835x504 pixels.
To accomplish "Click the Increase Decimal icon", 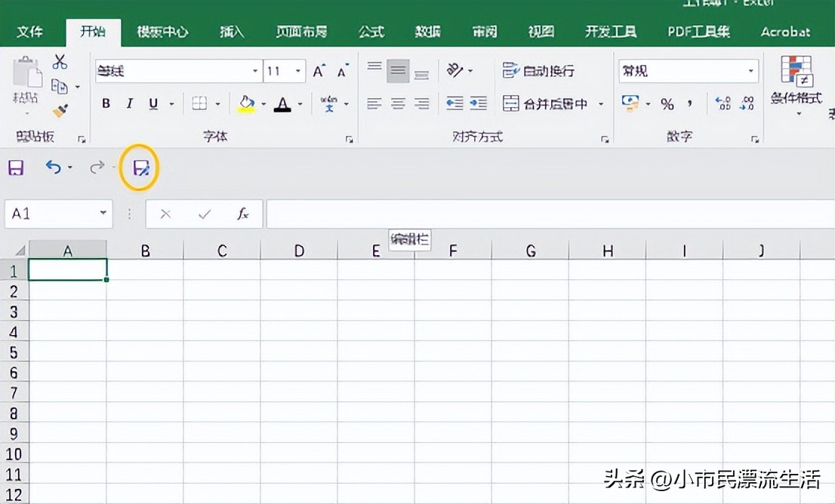I will pos(724,103).
